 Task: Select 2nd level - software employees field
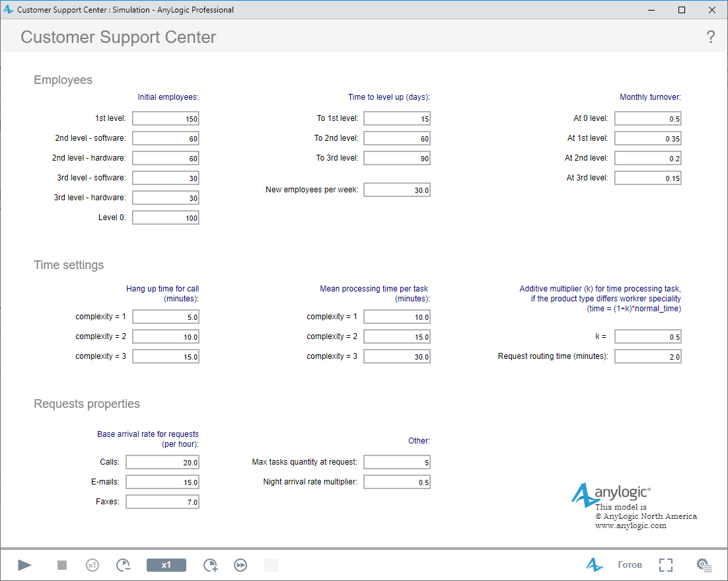(x=166, y=138)
